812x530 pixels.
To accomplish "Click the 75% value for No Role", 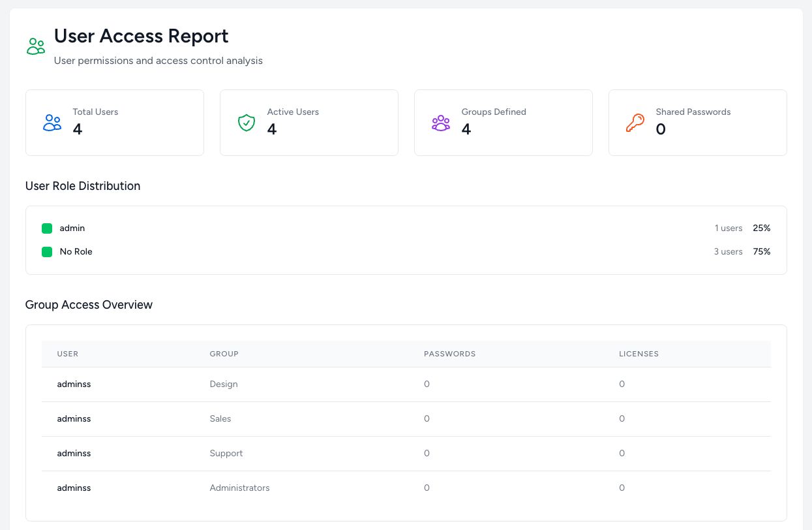I will (761, 252).
